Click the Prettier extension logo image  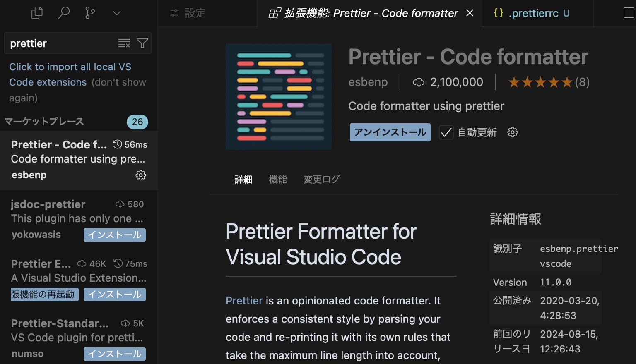pos(279,97)
